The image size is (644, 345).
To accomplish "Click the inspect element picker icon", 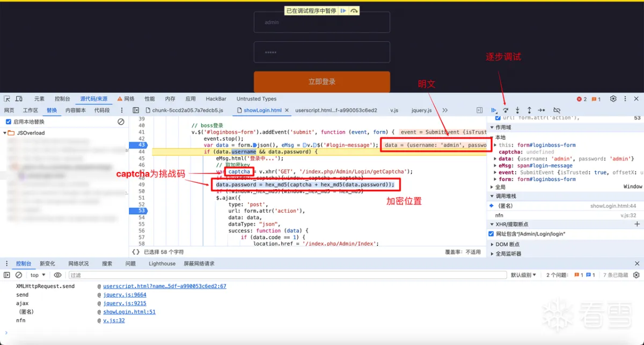I will [7, 99].
